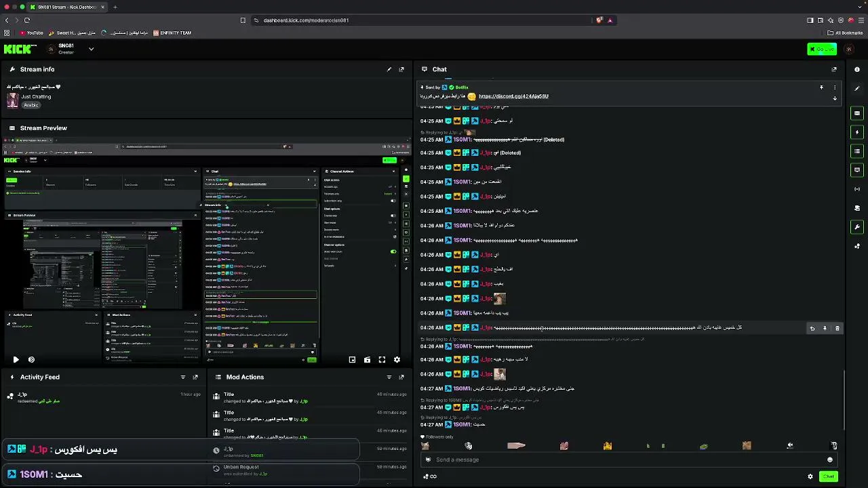This screenshot has width=868, height=488.
Task: Open stream preview player settings gear
Action: [397, 360]
